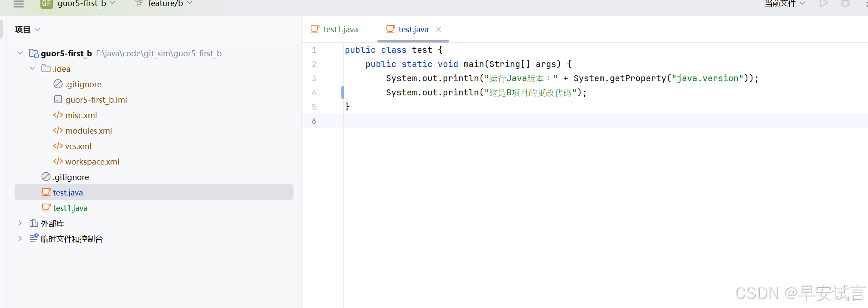Click the main method name on line 2

tap(474, 64)
